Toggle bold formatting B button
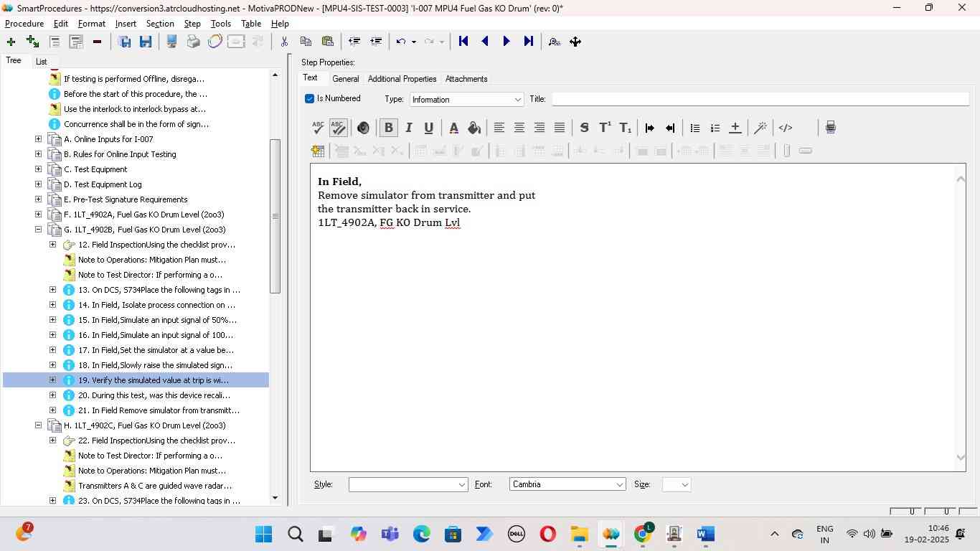This screenshot has height=551, width=980. tap(388, 128)
